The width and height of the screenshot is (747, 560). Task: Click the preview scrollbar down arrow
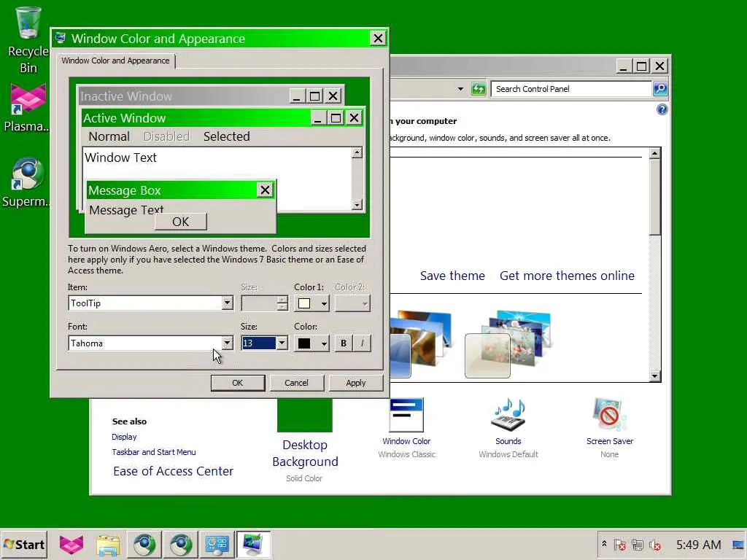click(357, 205)
